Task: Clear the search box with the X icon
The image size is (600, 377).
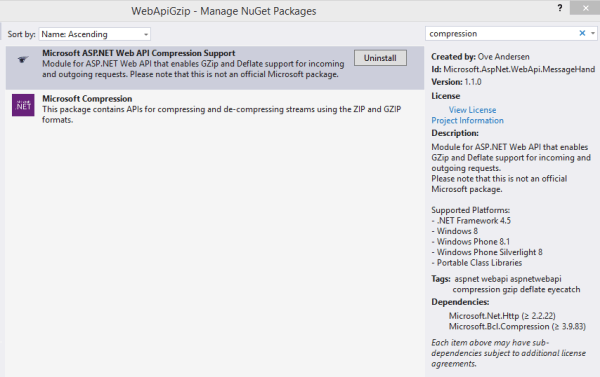Action: click(x=582, y=33)
